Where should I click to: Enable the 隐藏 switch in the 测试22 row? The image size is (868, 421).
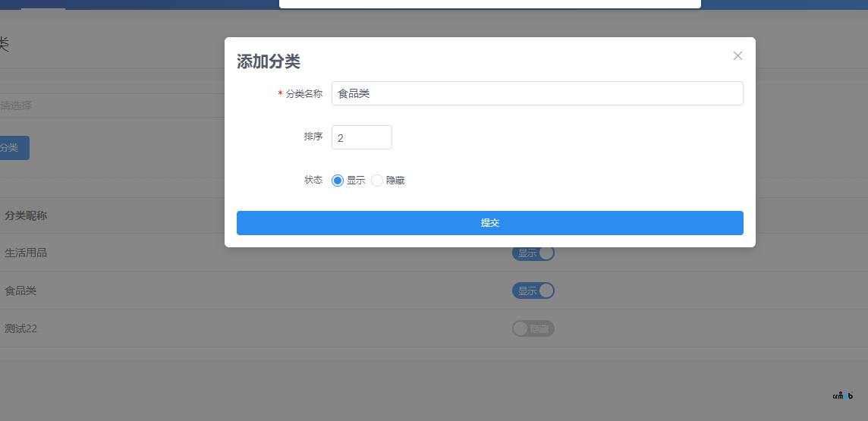coord(533,328)
